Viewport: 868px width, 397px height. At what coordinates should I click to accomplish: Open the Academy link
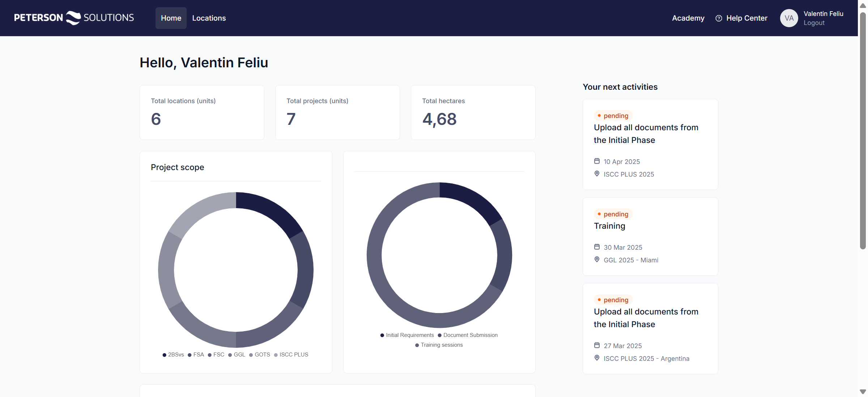pos(688,18)
